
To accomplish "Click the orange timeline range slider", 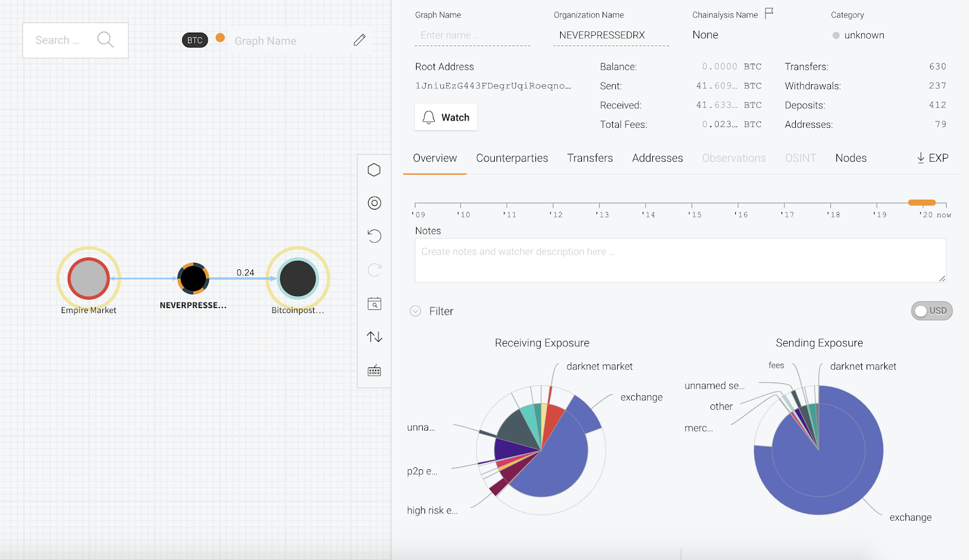I will pyautogui.click(x=922, y=203).
